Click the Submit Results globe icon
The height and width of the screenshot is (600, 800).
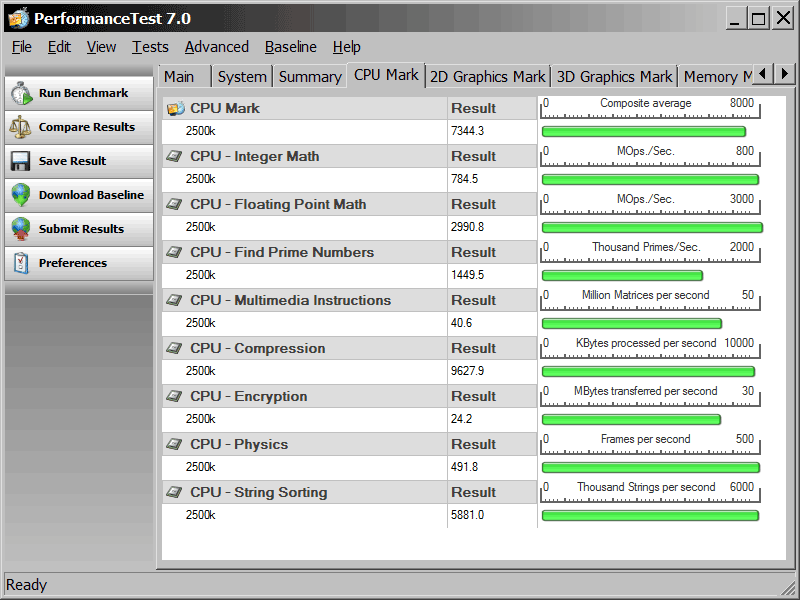point(21,229)
